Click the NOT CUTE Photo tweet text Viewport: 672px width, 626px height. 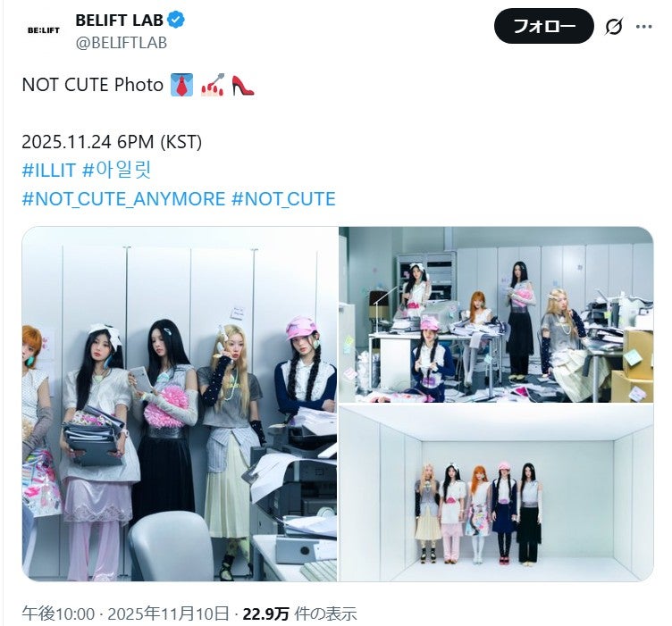pyautogui.click(x=93, y=85)
